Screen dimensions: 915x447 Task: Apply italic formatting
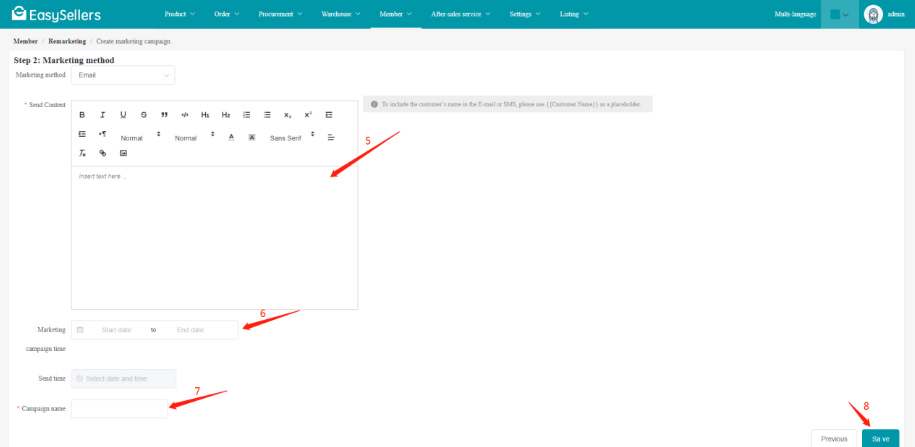point(103,115)
